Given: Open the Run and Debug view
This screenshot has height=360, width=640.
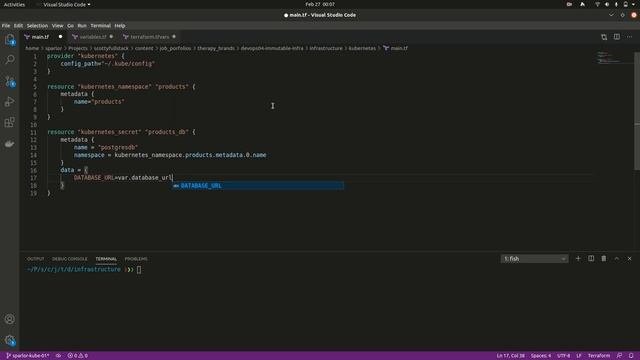Looking at the screenshot, I should click(9, 101).
